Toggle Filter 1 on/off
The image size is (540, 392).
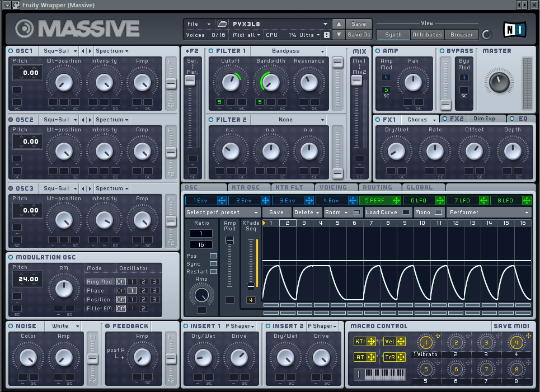pyautogui.click(x=211, y=51)
